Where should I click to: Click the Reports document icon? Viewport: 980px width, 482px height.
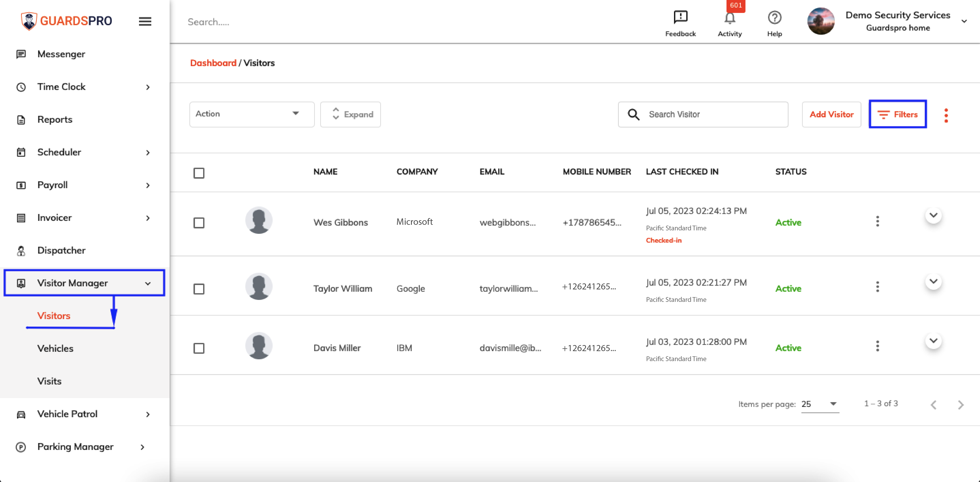tap(21, 119)
